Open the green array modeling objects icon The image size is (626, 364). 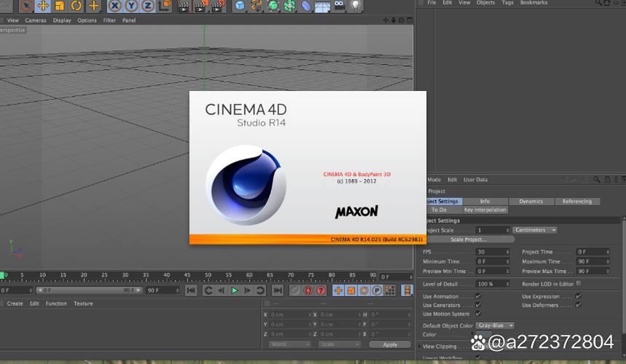click(x=290, y=6)
